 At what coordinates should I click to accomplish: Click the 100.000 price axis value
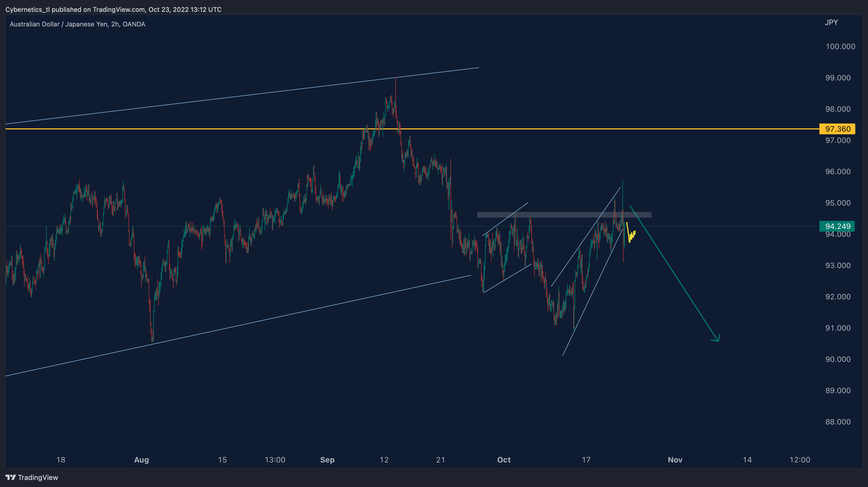tap(840, 46)
